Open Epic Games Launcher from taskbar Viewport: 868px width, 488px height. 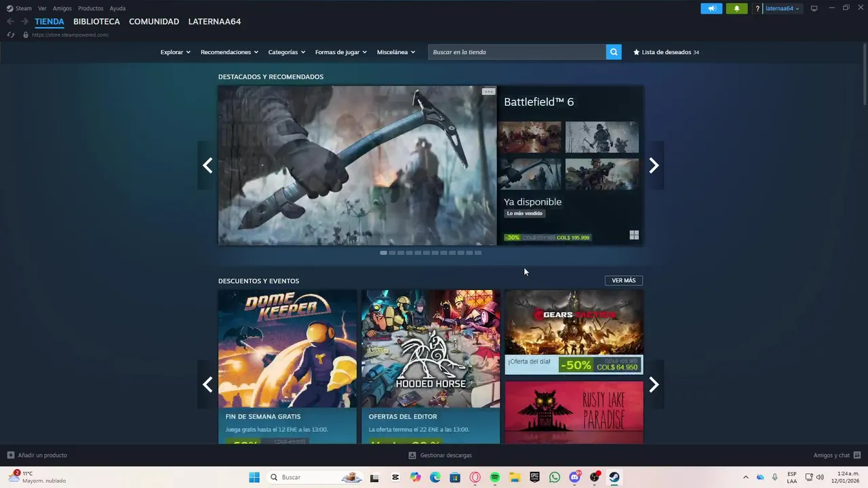[535, 477]
